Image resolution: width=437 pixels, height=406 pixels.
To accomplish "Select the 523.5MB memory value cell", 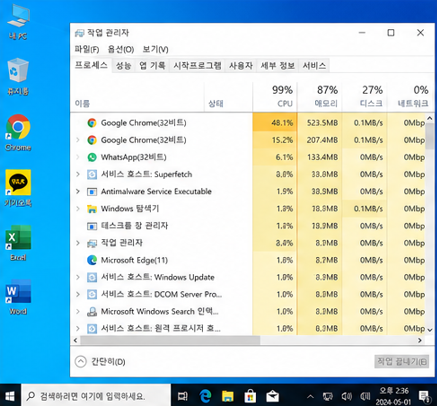I will click(x=320, y=123).
